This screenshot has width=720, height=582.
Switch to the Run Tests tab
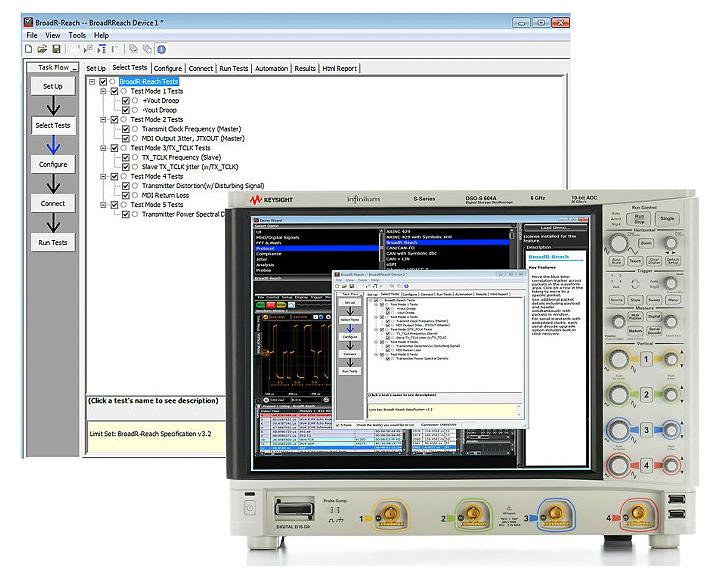[234, 68]
